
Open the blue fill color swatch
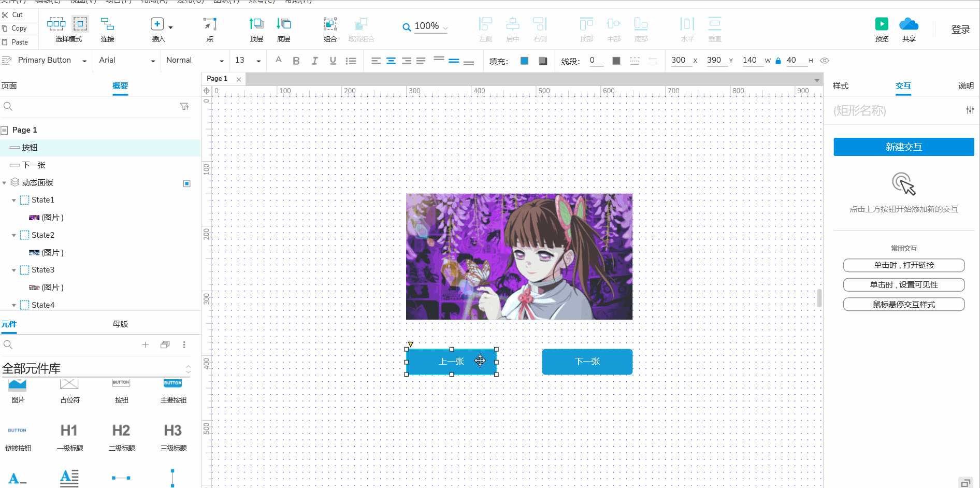click(524, 61)
